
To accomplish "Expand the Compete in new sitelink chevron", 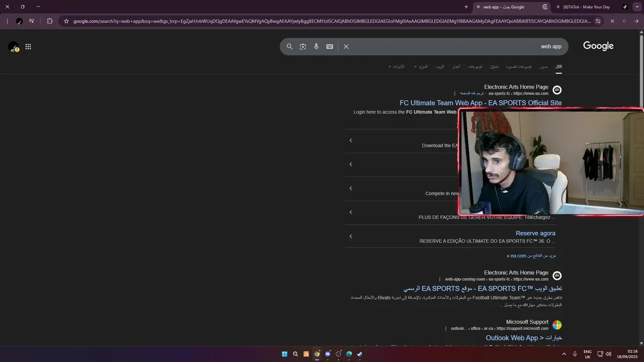I will coord(351,189).
